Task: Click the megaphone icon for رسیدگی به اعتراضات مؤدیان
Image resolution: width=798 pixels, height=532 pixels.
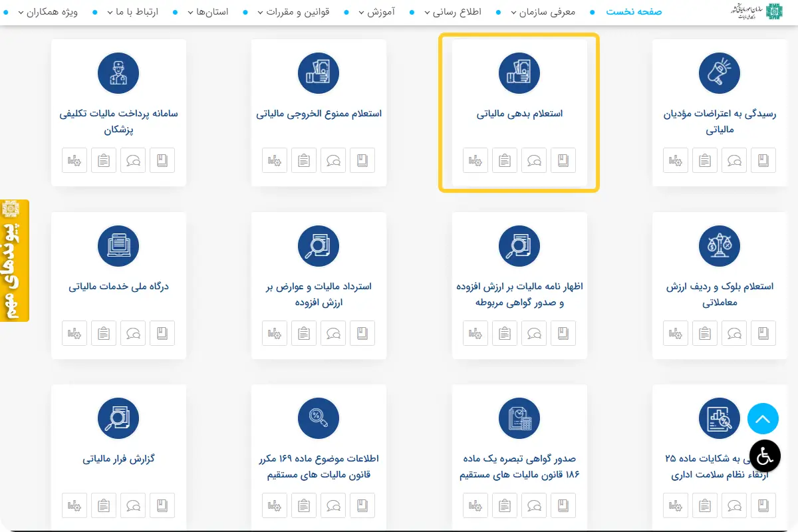Action: (x=720, y=73)
